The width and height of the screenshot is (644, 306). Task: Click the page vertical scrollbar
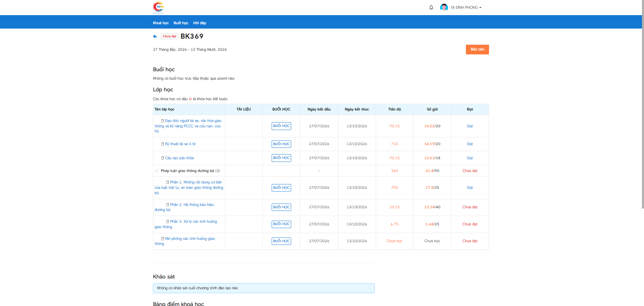pos(642,104)
